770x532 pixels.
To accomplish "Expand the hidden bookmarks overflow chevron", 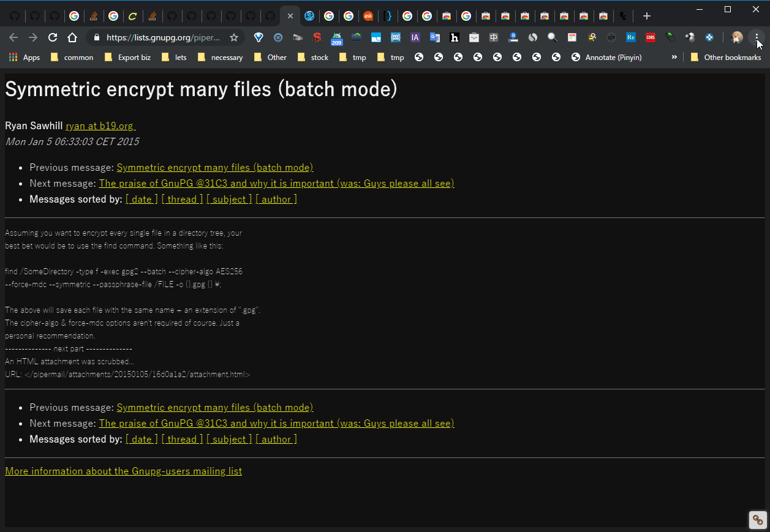I will click(674, 57).
